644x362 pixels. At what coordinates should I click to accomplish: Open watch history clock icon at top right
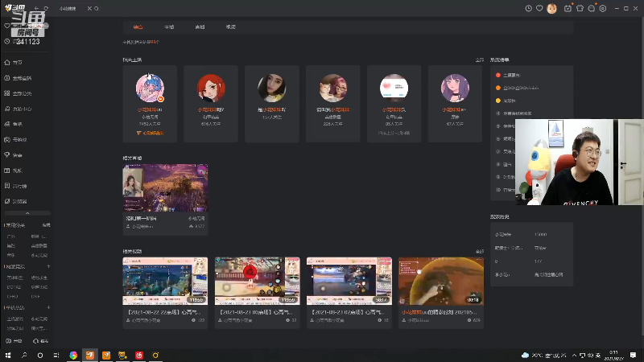528,8
